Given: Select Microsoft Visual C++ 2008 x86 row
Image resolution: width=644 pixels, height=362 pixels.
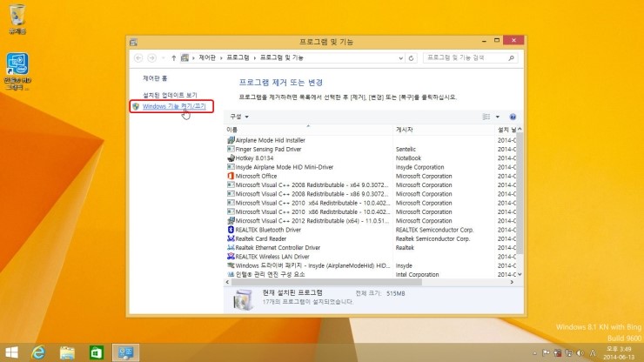Looking at the screenshot, I should [370, 194].
